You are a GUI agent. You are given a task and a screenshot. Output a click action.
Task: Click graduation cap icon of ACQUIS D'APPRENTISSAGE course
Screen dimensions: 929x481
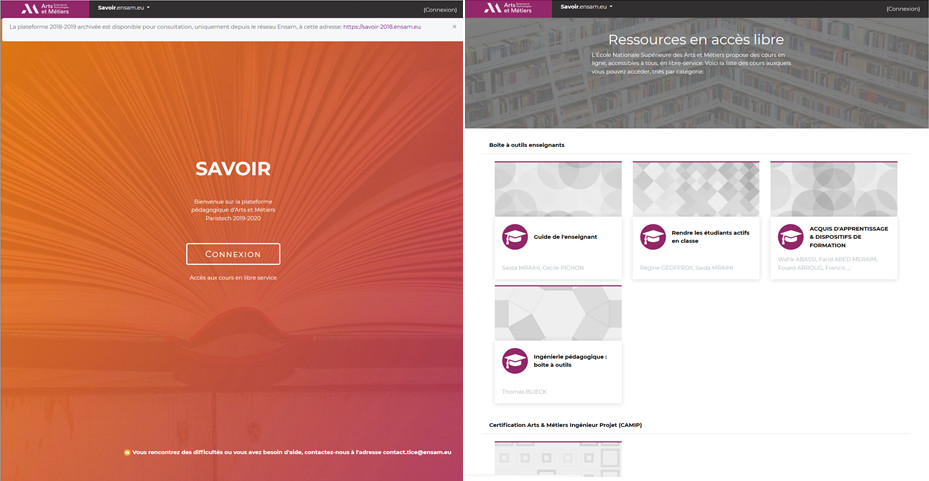[790, 237]
